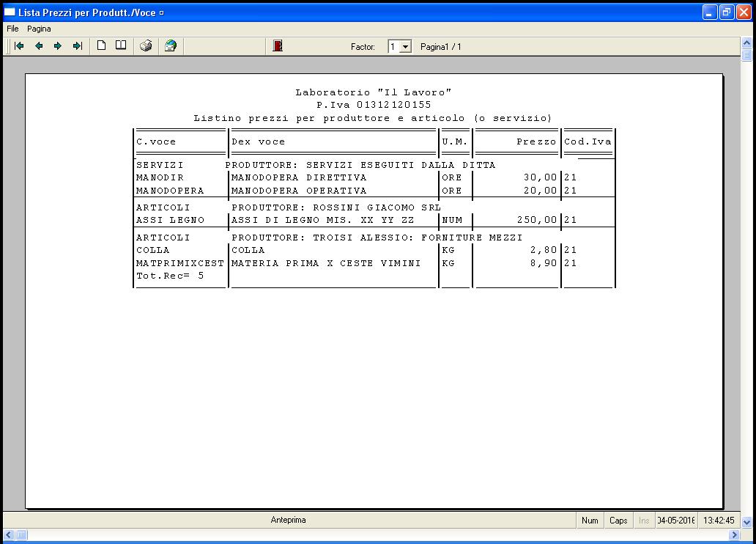Click price 30,00
Image resolution: width=756 pixels, height=544 pixels.
(x=540, y=177)
